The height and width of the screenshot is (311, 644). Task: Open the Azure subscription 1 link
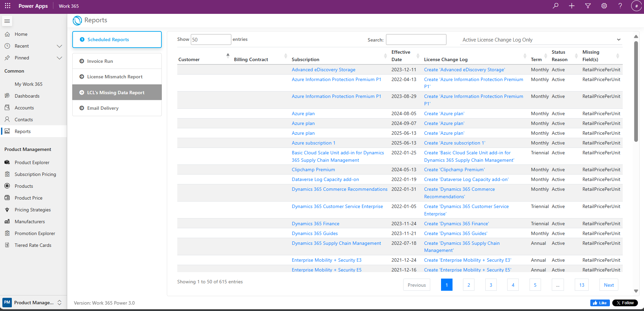click(x=313, y=143)
